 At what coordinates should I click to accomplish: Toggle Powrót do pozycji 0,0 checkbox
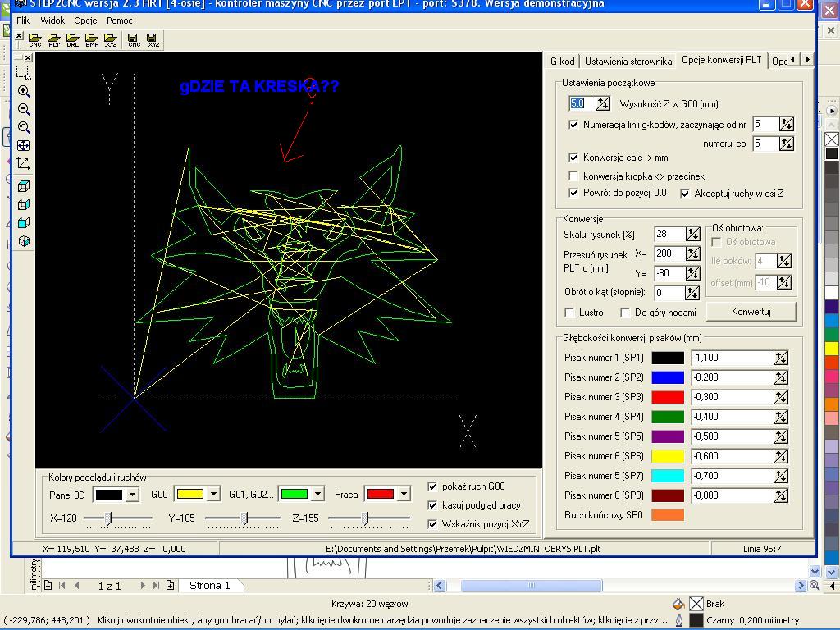tap(573, 193)
